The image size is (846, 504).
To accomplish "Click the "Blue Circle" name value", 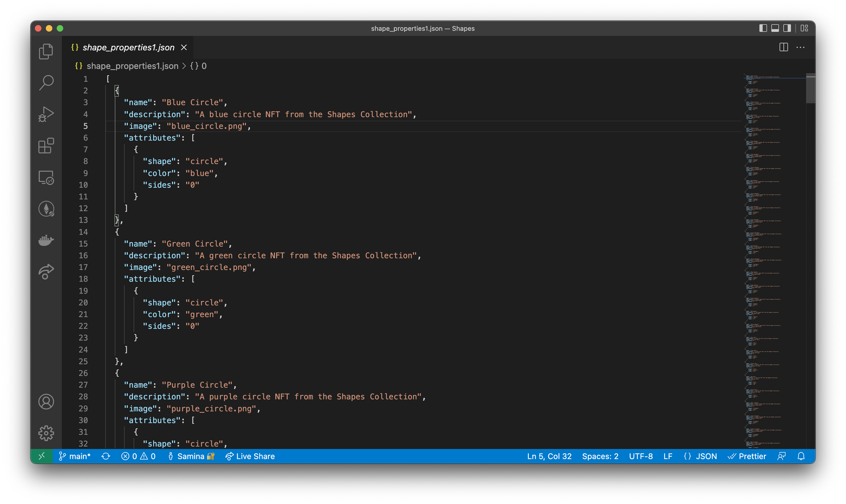I will point(192,103).
